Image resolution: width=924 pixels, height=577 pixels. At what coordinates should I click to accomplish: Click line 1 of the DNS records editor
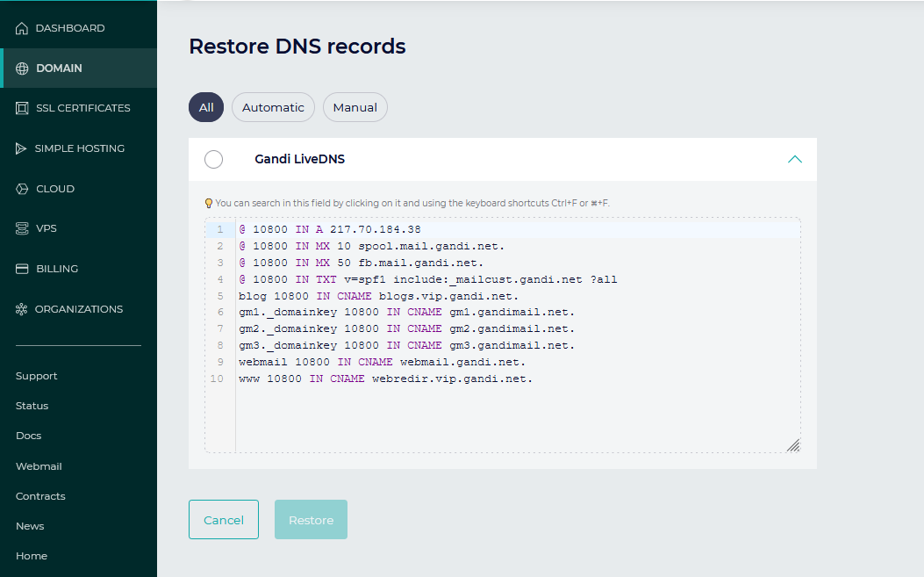pyautogui.click(x=439, y=229)
